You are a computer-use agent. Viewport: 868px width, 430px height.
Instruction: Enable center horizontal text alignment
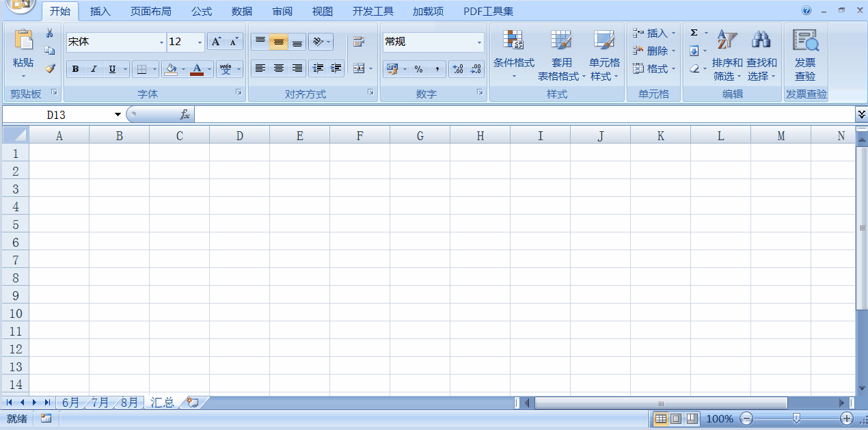(279, 68)
